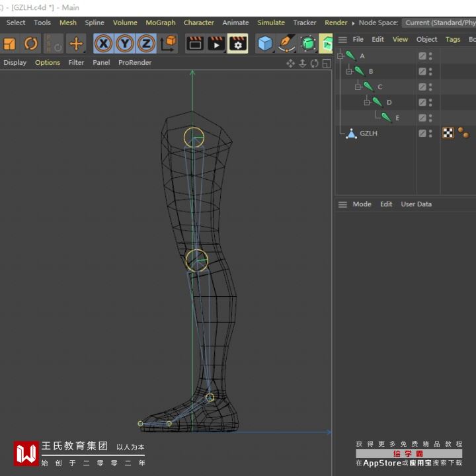The image size is (476, 476).
Task: Open Edit Render Settings icon
Action: click(x=238, y=44)
